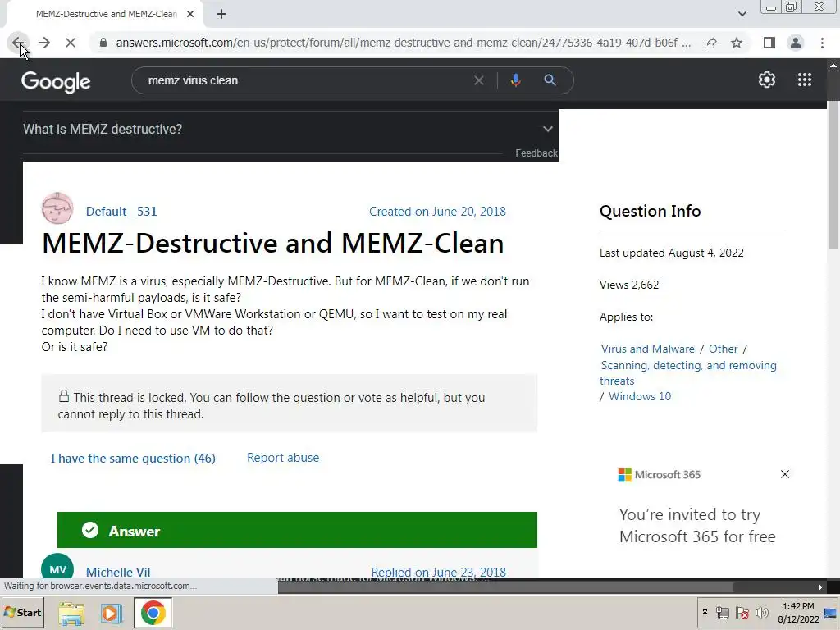This screenshot has height=630, width=840.
Task: Click the Feedback link
Action: point(536,153)
